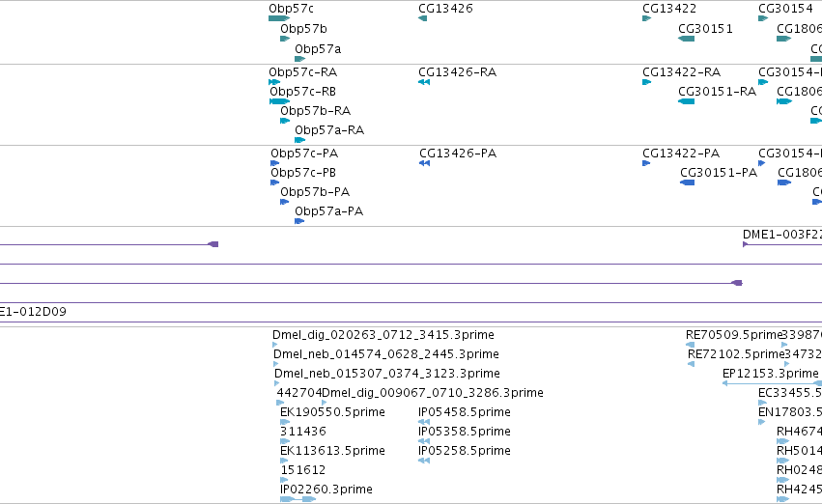
Task: Click the IP05358.5prime EST label
Action: [465, 432]
